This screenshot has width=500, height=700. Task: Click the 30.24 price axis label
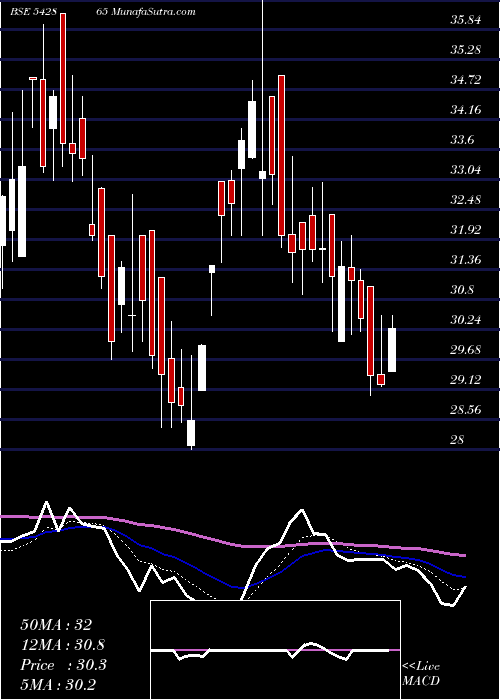tap(466, 320)
